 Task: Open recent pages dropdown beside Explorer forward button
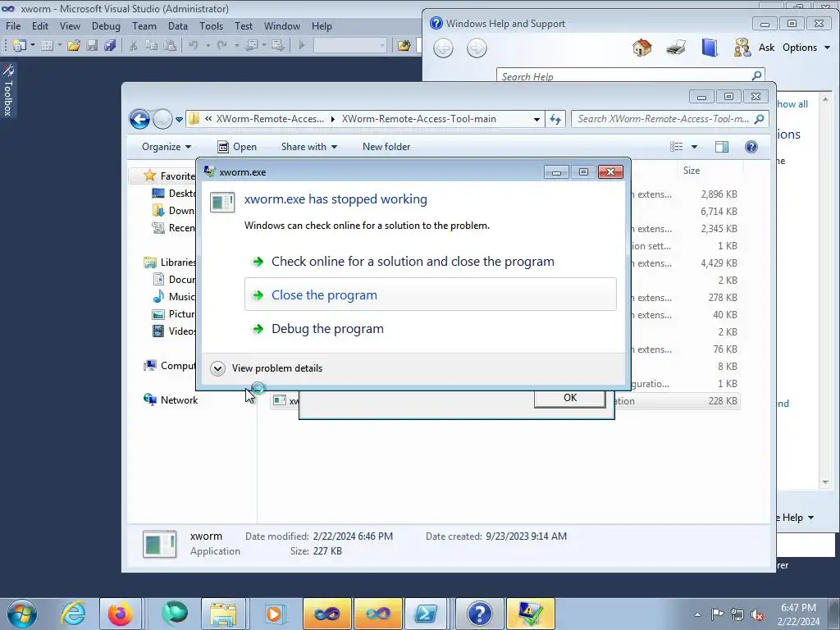pyautogui.click(x=179, y=120)
